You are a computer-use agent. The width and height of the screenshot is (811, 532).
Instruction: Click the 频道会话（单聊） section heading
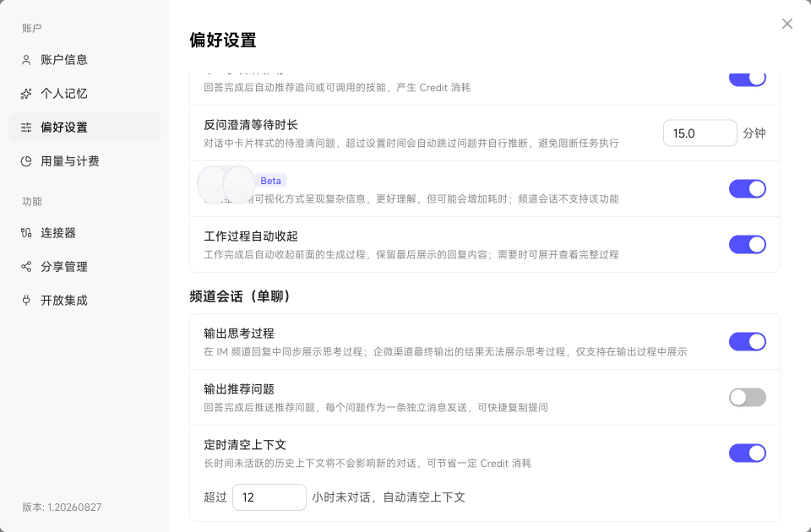(x=241, y=296)
